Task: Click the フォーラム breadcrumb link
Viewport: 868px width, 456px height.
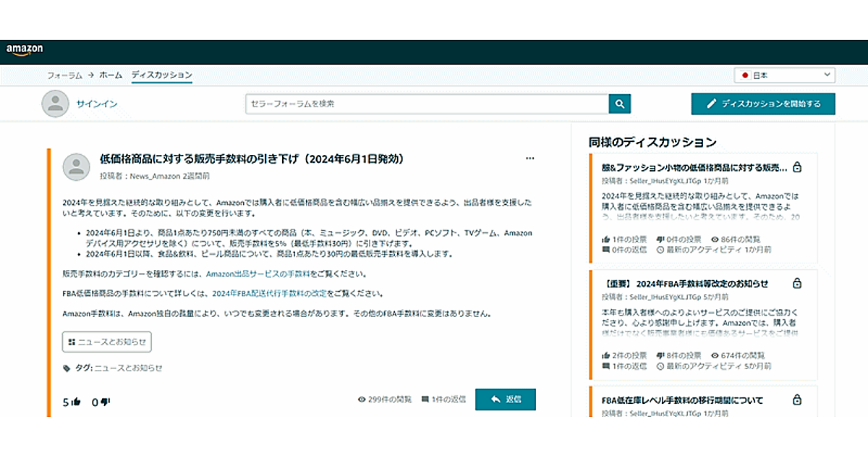Action: 64,75
